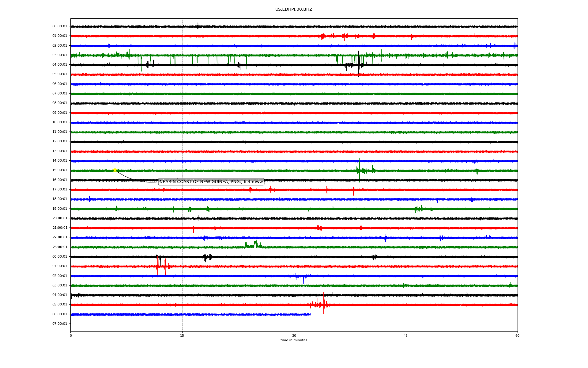Click the large green spike on the 15:00:01 trace
This screenshot has height=368, width=588.
(x=359, y=171)
